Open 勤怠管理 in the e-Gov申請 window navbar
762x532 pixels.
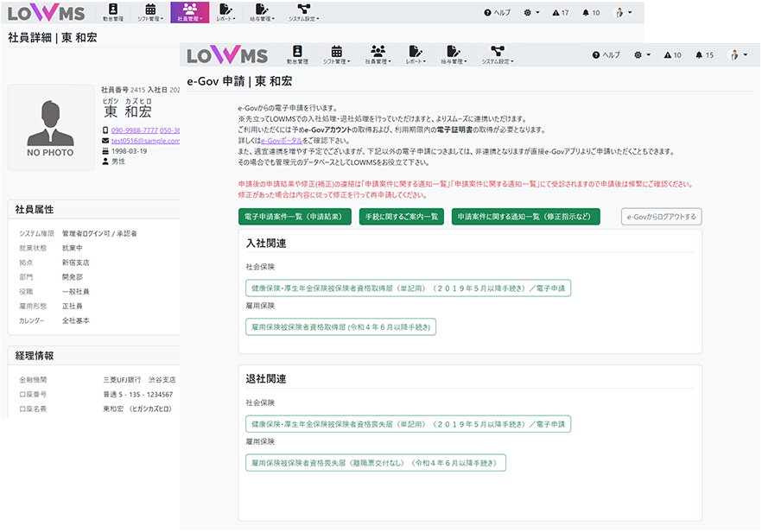coord(297,55)
